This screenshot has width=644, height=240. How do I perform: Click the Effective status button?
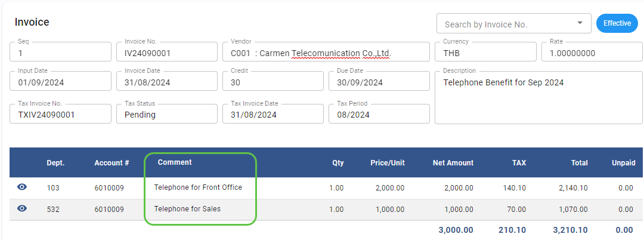coord(617,23)
